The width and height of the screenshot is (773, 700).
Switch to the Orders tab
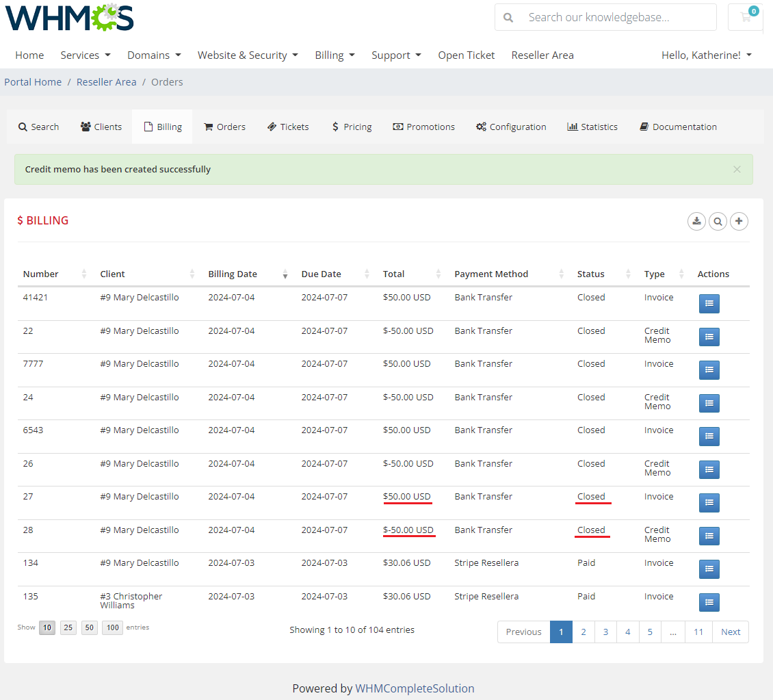pyautogui.click(x=224, y=127)
